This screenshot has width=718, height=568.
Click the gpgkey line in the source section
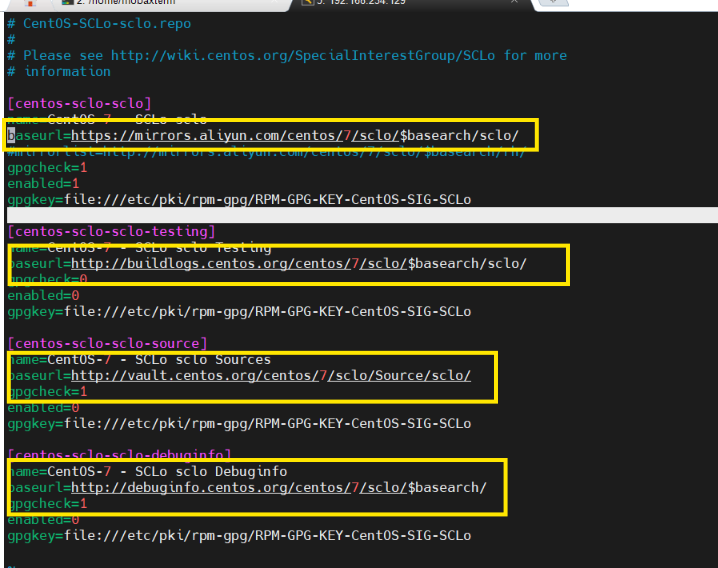coord(239,424)
